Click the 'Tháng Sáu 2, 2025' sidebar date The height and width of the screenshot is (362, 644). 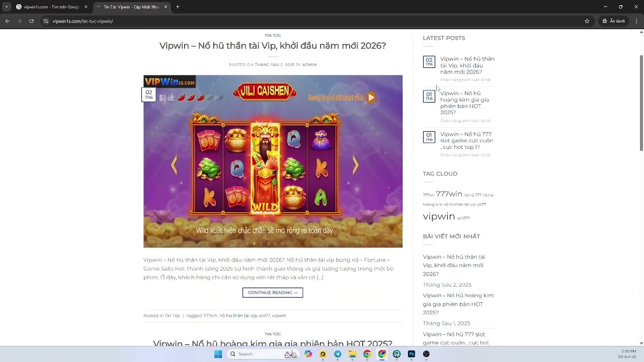pos(447,285)
